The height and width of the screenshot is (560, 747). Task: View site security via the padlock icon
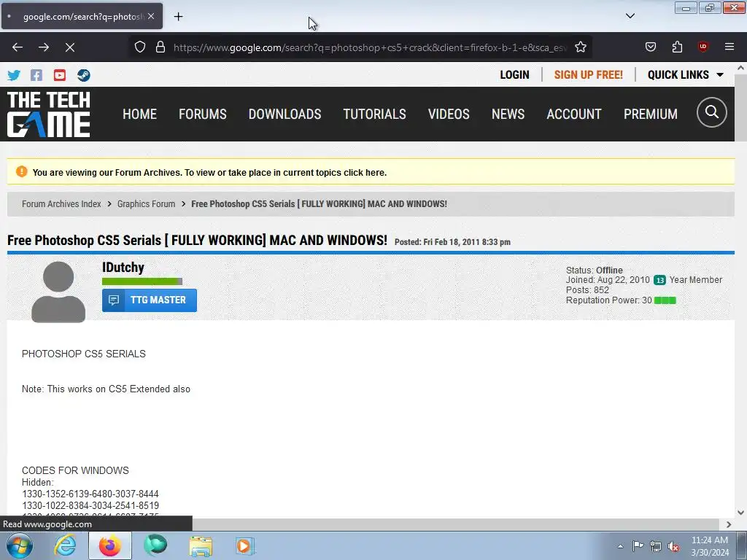click(160, 47)
